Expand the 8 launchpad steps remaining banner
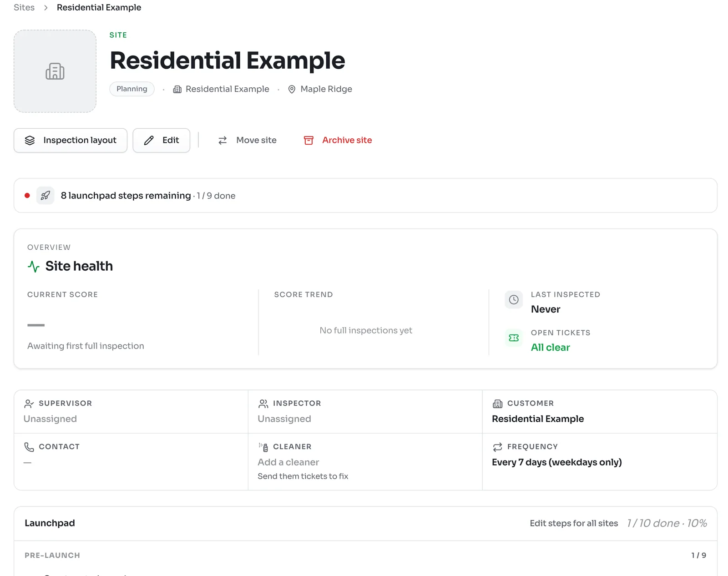The height and width of the screenshot is (576, 728). point(365,196)
